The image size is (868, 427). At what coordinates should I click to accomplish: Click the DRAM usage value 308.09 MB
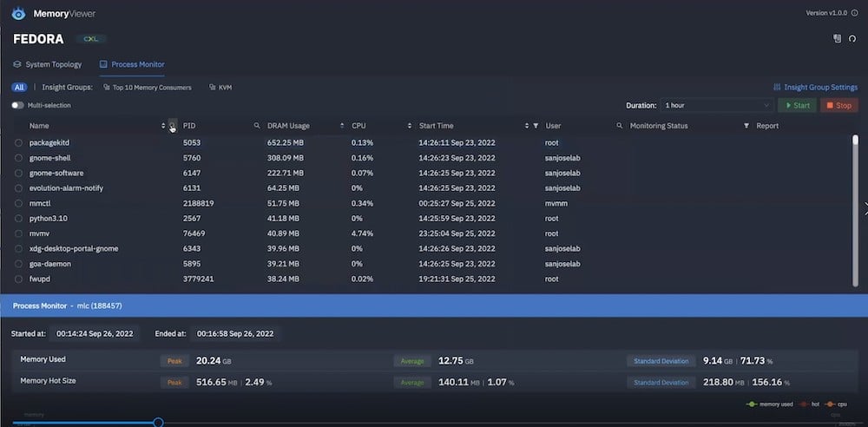[284, 158]
